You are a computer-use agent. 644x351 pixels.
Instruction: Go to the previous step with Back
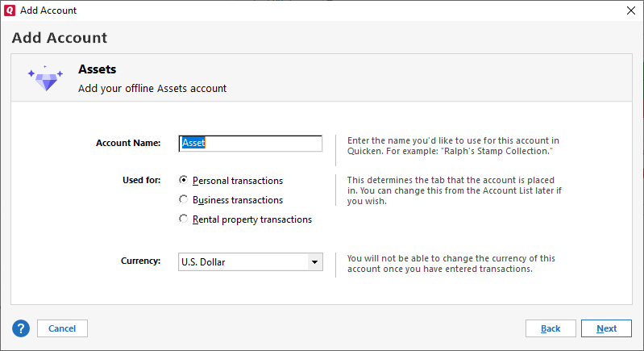pyautogui.click(x=551, y=328)
